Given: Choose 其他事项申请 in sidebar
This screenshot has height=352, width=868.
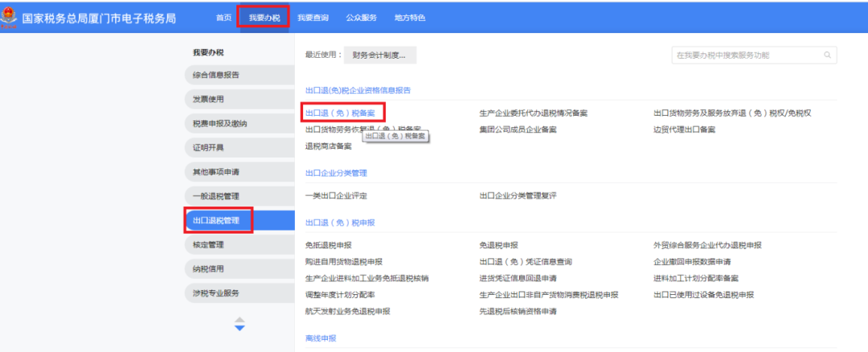Looking at the screenshot, I should point(240,171).
